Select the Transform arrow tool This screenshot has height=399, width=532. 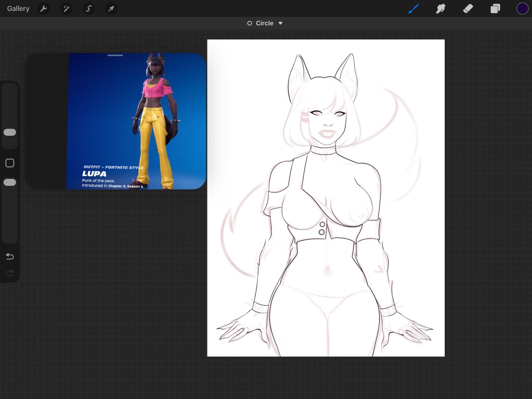(x=111, y=8)
